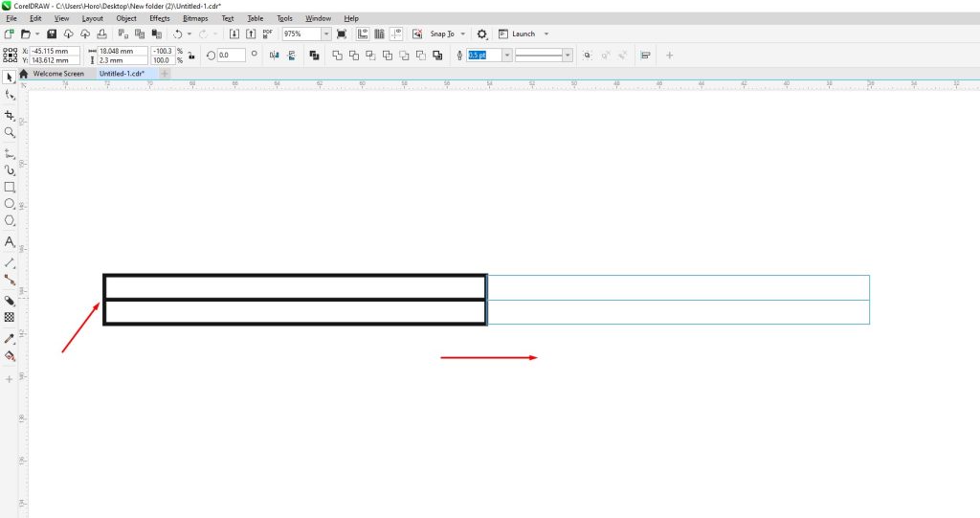Open the Options gear icon
Image resolution: width=980 pixels, height=518 pixels.
(x=482, y=34)
